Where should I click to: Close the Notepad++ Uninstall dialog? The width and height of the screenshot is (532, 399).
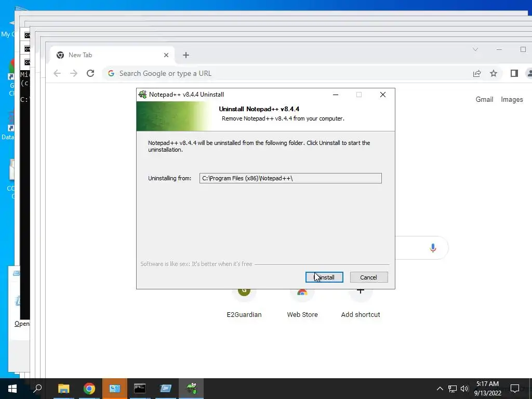383,95
